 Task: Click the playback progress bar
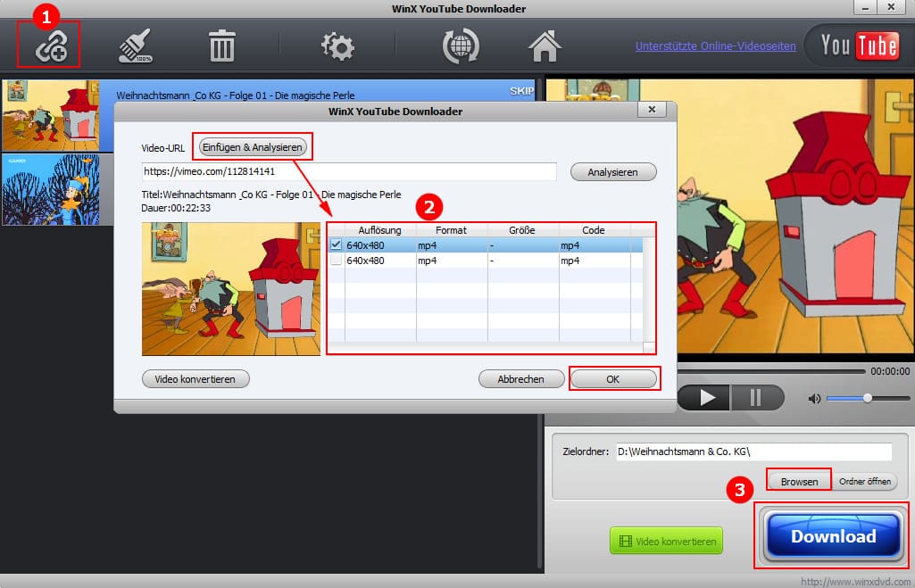(770, 371)
